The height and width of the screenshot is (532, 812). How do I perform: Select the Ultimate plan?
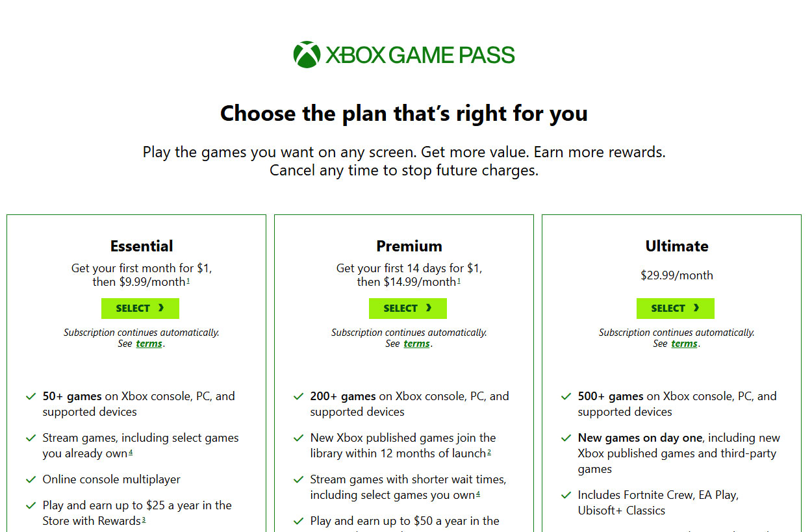pos(675,308)
